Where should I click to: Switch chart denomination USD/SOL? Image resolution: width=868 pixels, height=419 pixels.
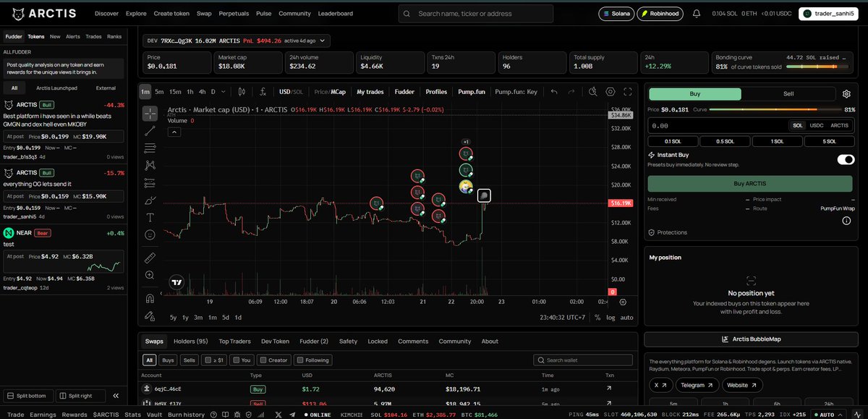(x=291, y=92)
